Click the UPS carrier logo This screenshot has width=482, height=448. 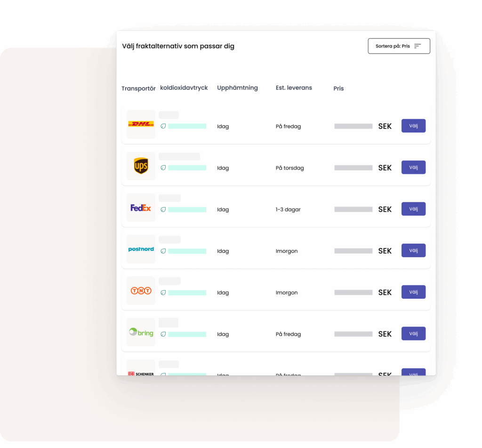click(141, 166)
